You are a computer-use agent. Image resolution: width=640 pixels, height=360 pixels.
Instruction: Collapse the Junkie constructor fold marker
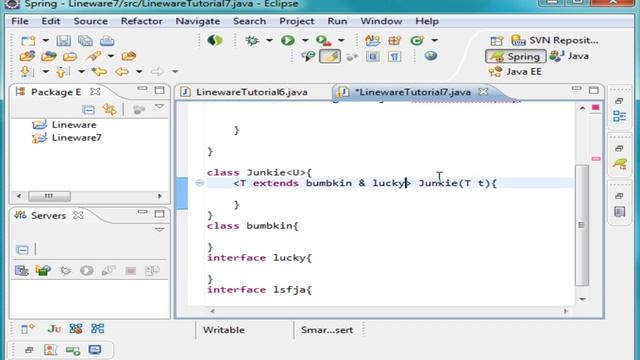(199, 183)
